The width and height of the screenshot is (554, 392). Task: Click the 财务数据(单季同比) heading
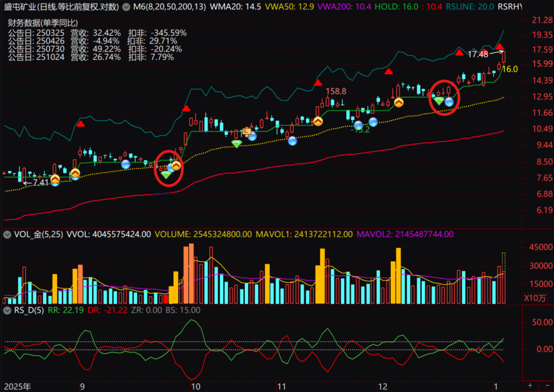pos(43,23)
